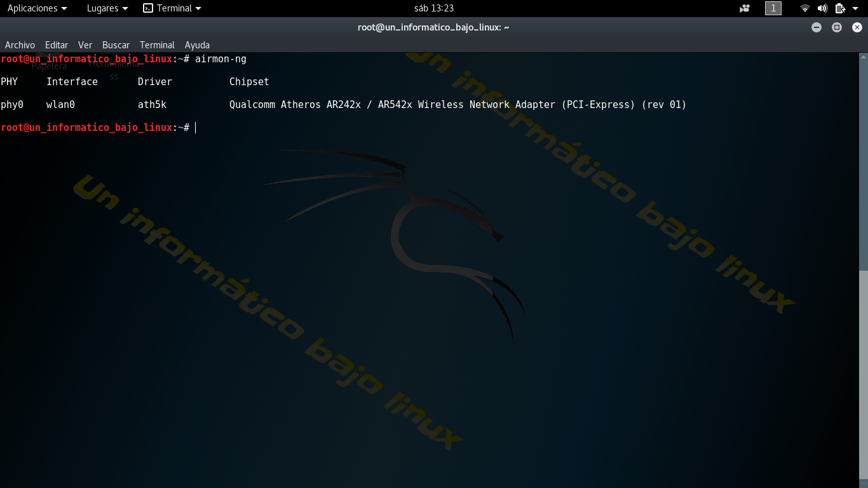Screen dimensions: 868x488
Task: Click the phy0 entry
Action: click(x=12, y=105)
